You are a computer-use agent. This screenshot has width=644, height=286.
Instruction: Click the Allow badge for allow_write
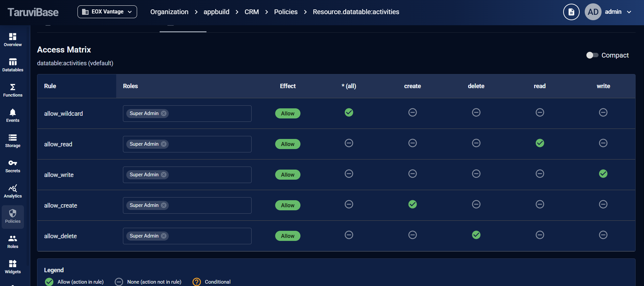coord(288,175)
